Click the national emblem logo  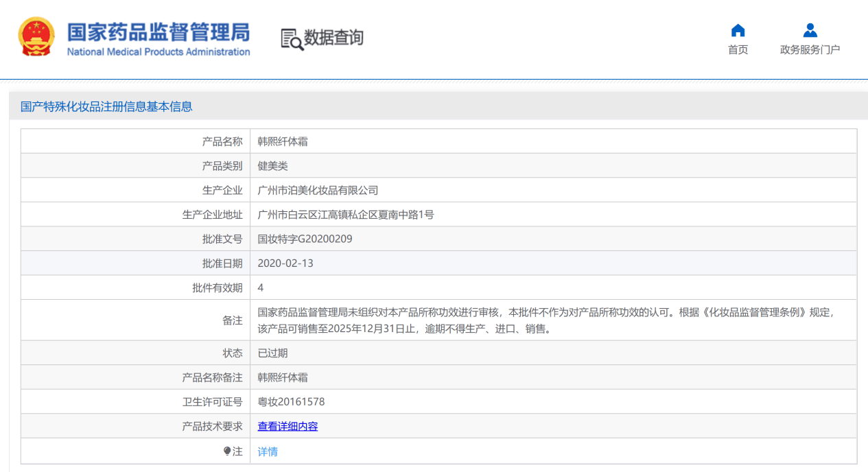[x=36, y=37]
